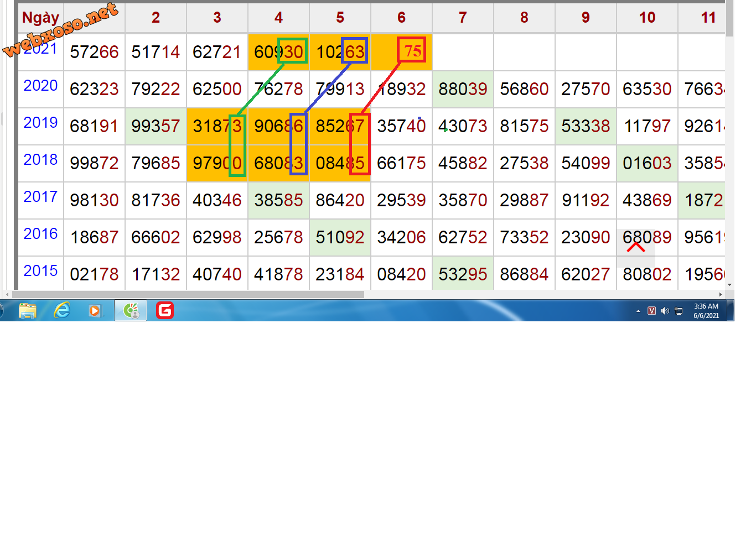Image resolution: width=756 pixels, height=537 pixels.
Task: Select the 2020 year row link
Action: click(40, 86)
